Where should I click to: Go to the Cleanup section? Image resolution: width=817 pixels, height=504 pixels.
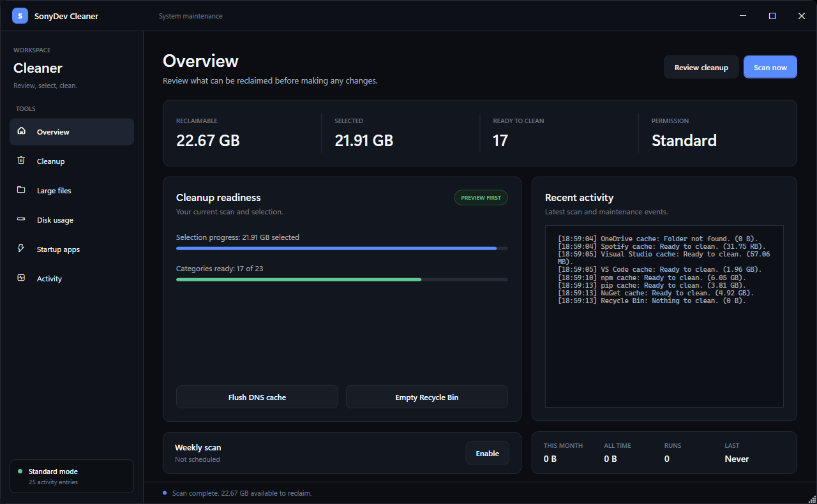pos(71,161)
